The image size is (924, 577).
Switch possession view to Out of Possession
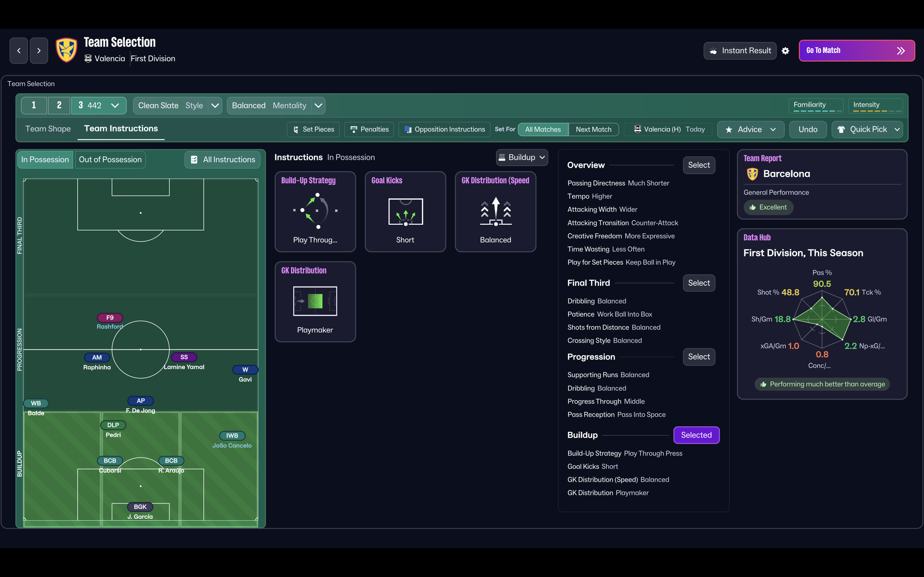click(x=110, y=160)
